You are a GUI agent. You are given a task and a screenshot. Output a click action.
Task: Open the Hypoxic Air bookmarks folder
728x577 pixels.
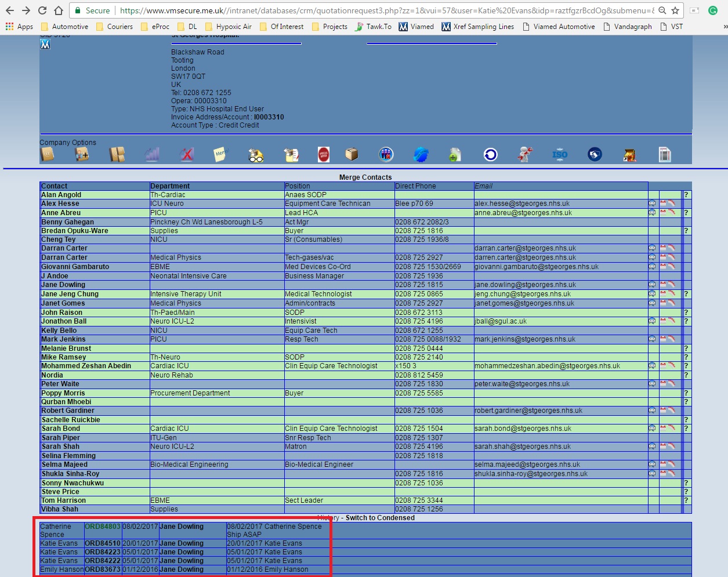[228, 27]
